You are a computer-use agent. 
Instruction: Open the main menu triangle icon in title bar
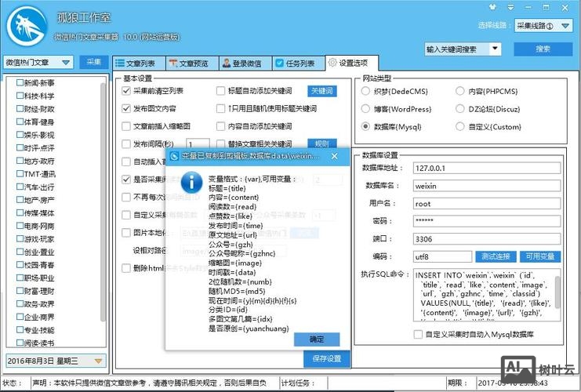(510, 7)
